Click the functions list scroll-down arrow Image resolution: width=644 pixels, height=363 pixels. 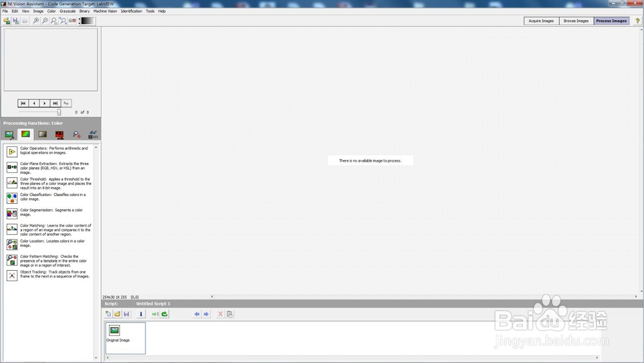click(x=96, y=358)
